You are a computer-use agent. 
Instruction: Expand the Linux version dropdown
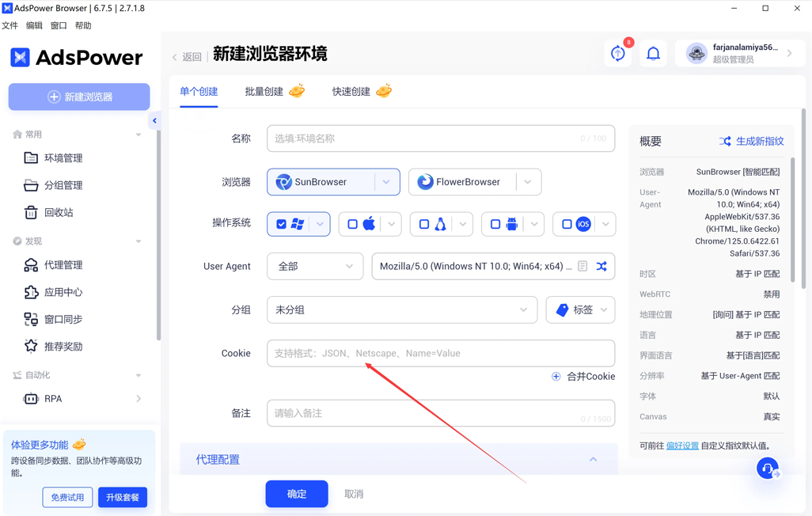tap(463, 224)
